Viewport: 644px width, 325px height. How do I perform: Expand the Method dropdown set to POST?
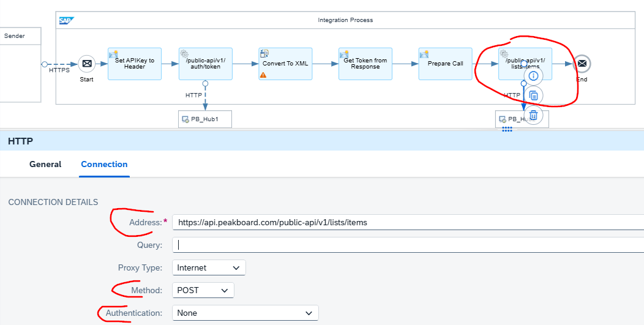pyautogui.click(x=203, y=290)
